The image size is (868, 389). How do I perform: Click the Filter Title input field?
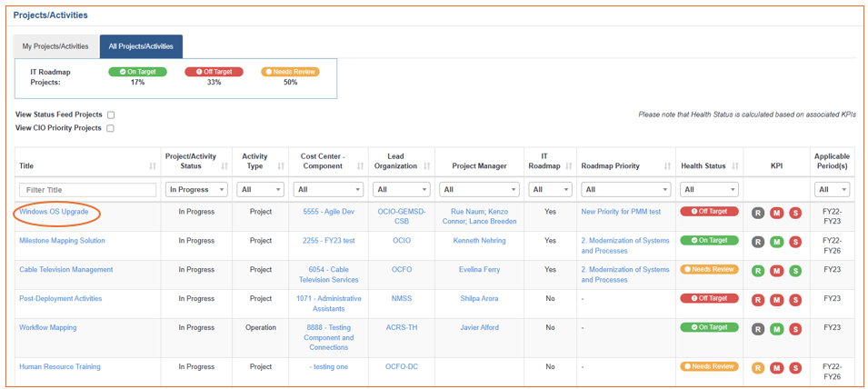pos(88,190)
